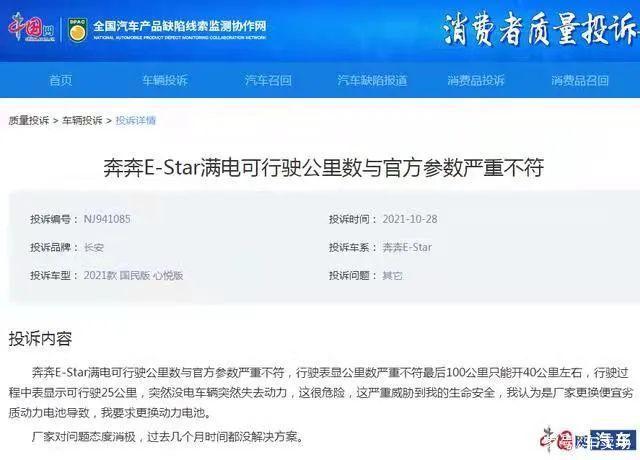Click the DPAC green badge logo
The image size is (640, 460).
(77, 30)
